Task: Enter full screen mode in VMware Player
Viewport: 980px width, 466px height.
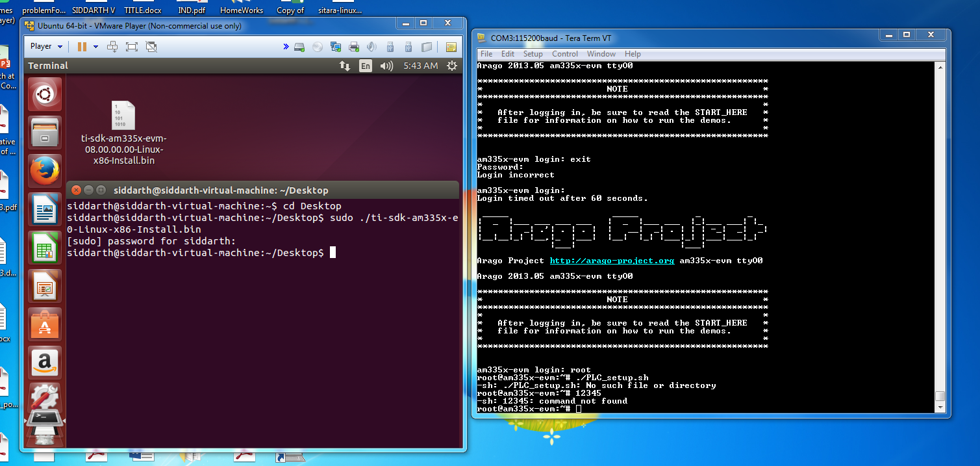Action: point(132,46)
